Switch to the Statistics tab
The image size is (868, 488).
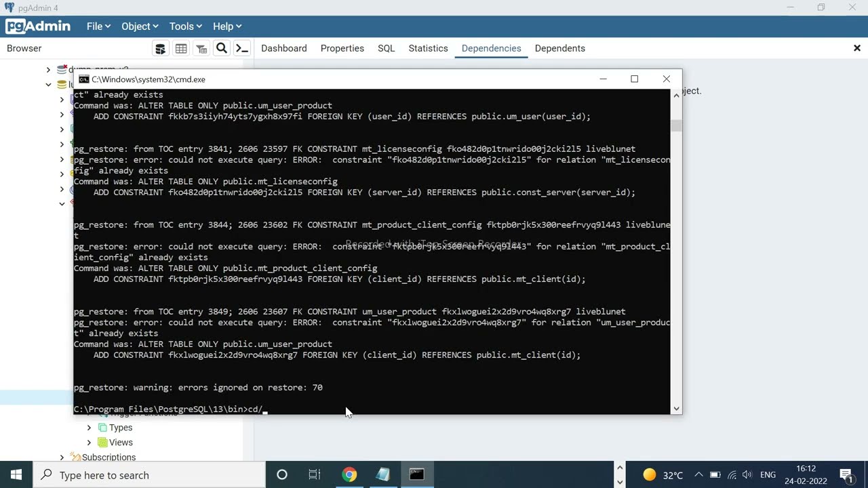[429, 48]
